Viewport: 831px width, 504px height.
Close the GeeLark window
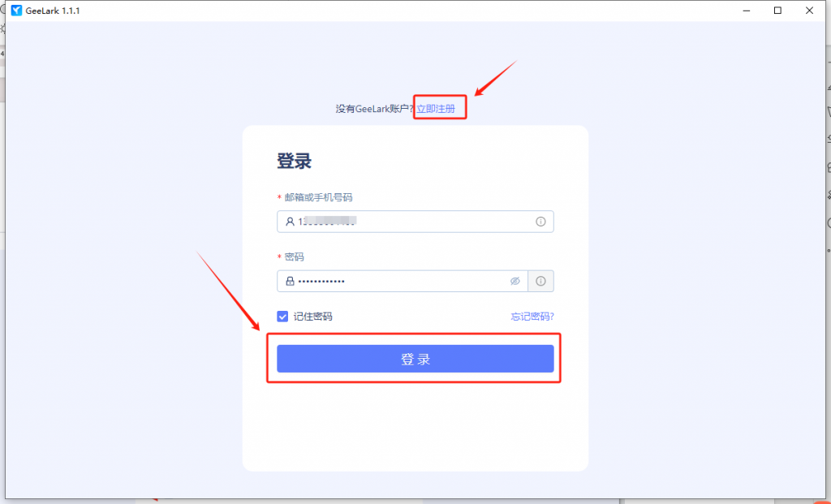pyautogui.click(x=809, y=11)
